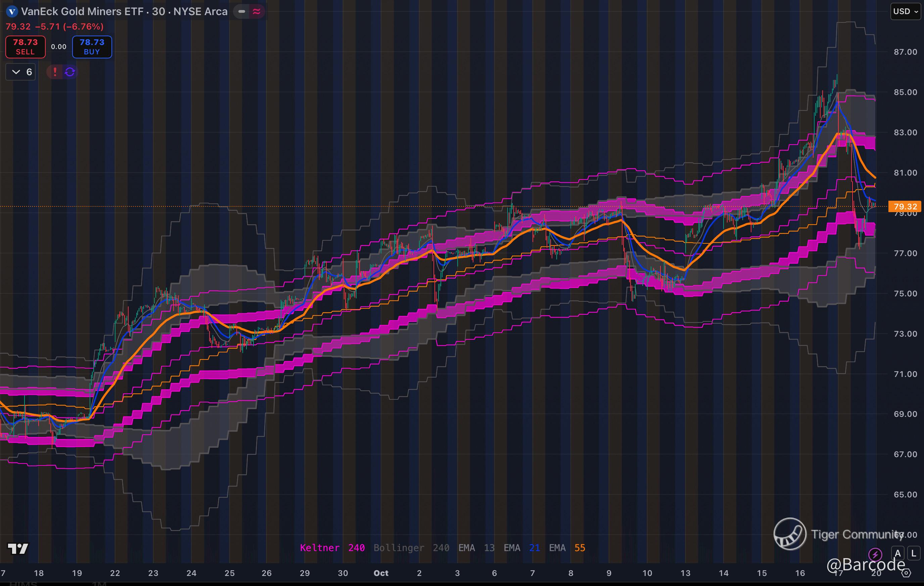Click the Keltner 240 indicator label

[332, 548]
